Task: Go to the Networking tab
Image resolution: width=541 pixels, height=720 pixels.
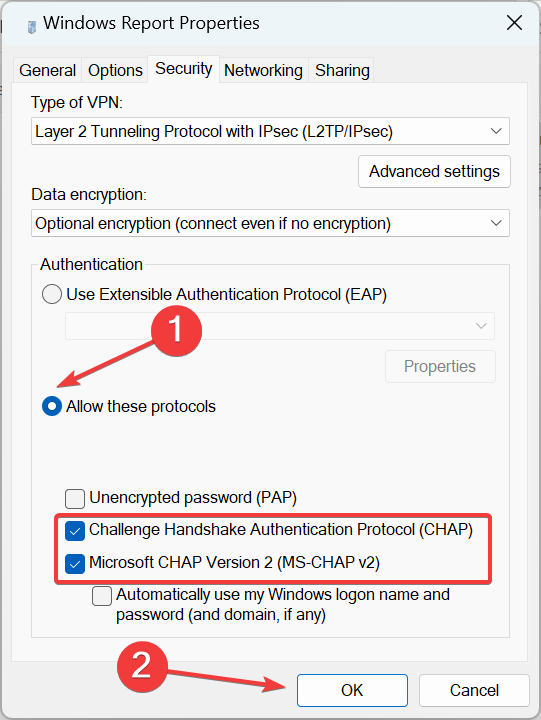Action: 263,70
